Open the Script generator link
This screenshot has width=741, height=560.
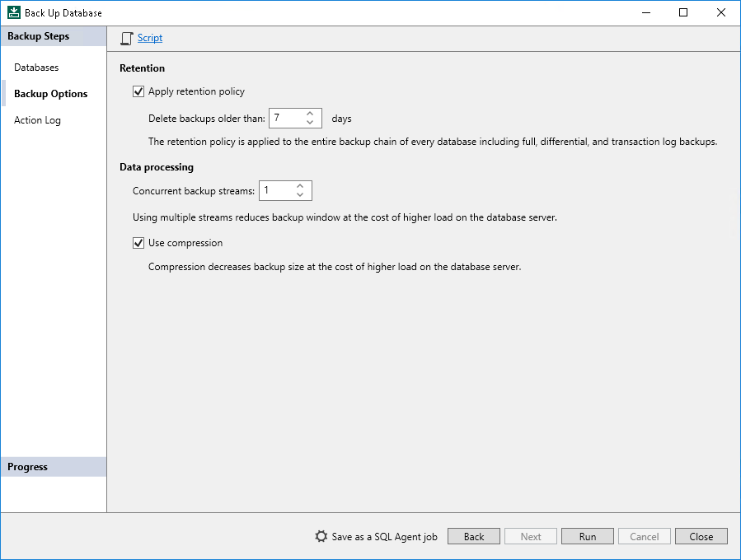(150, 38)
